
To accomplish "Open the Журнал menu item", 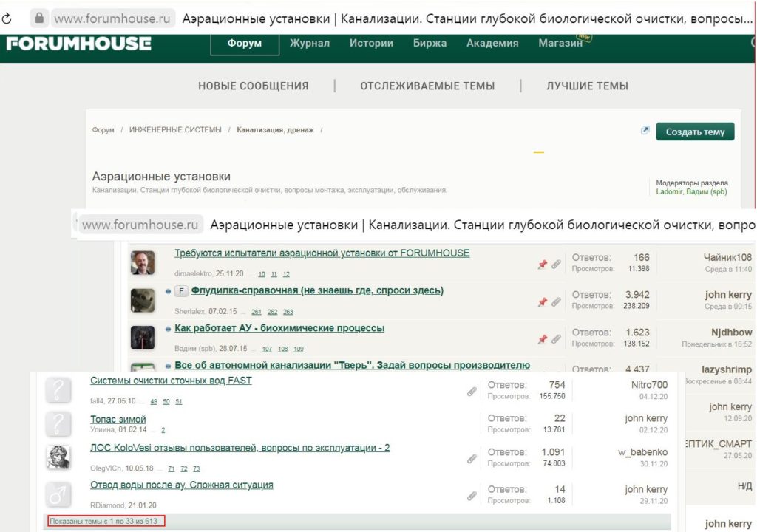I will click(x=310, y=44).
